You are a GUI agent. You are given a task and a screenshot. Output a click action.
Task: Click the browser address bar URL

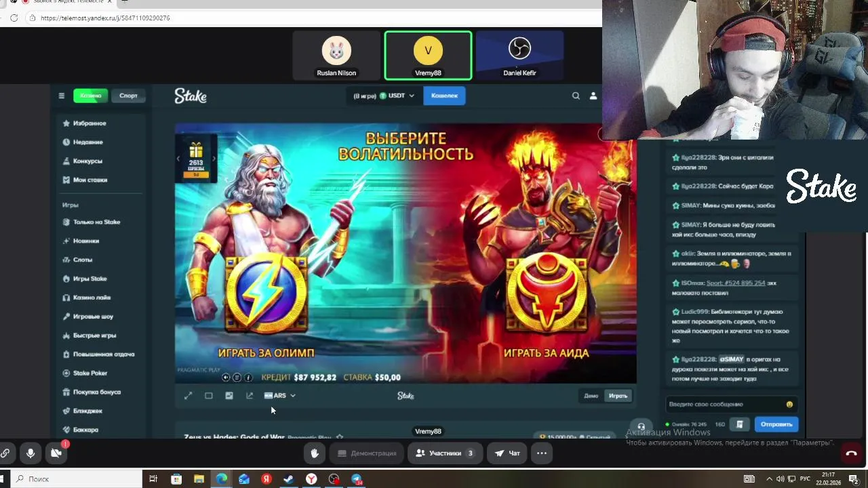coord(105,18)
